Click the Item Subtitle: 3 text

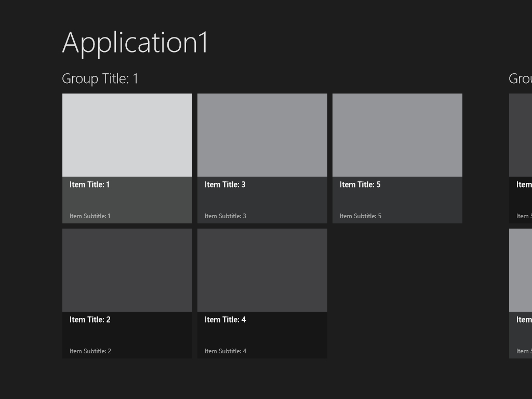click(225, 216)
